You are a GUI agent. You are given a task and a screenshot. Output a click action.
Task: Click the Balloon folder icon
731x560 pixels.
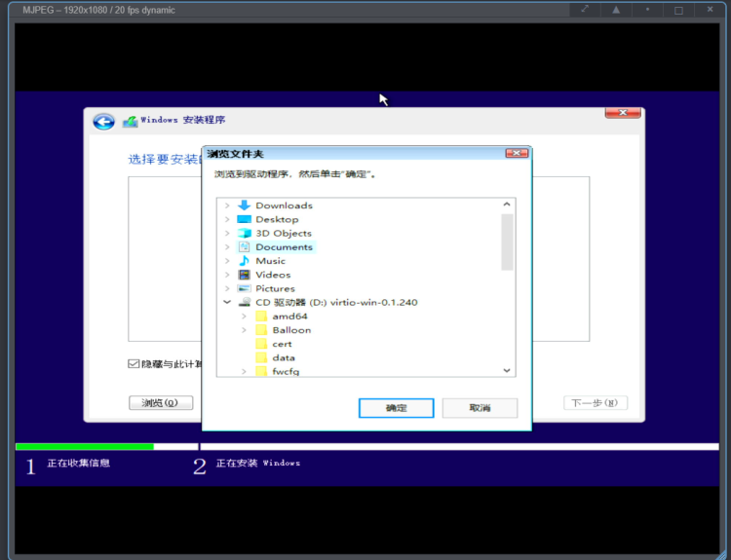point(261,330)
